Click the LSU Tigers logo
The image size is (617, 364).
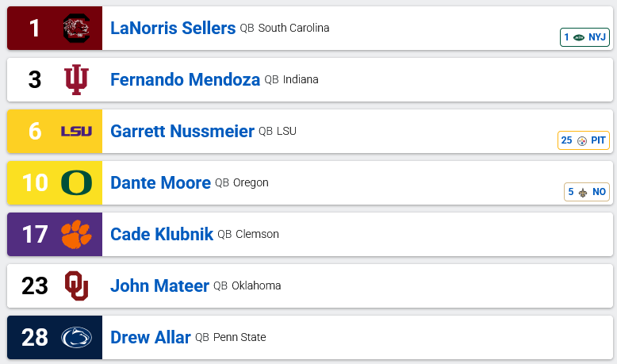76,132
